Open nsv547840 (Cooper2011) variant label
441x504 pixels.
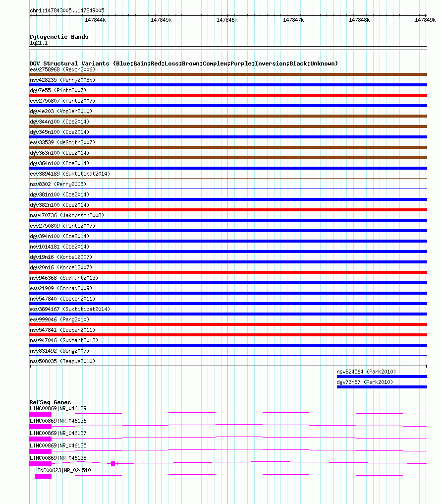click(x=62, y=299)
